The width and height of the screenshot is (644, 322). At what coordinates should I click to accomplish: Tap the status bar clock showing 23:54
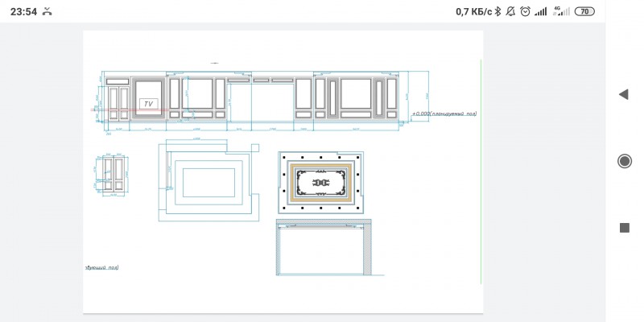pyautogui.click(x=23, y=11)
